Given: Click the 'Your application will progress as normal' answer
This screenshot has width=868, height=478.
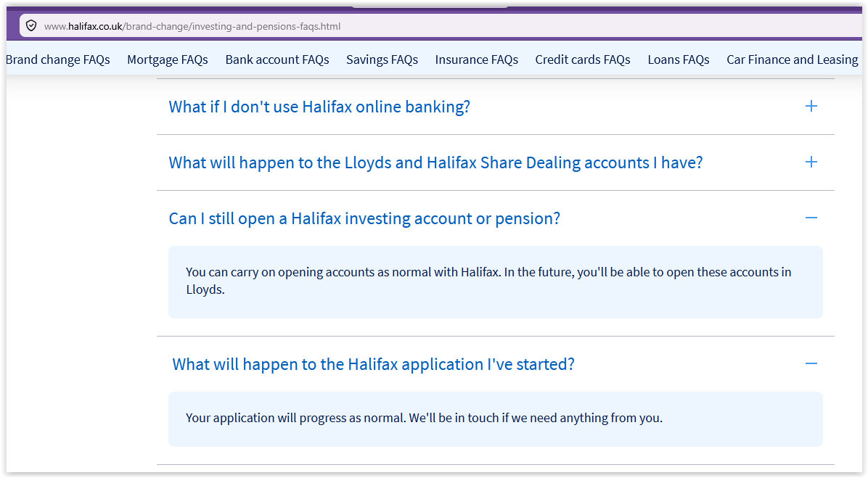Looking at the screenshot, I should coord(424,418).
